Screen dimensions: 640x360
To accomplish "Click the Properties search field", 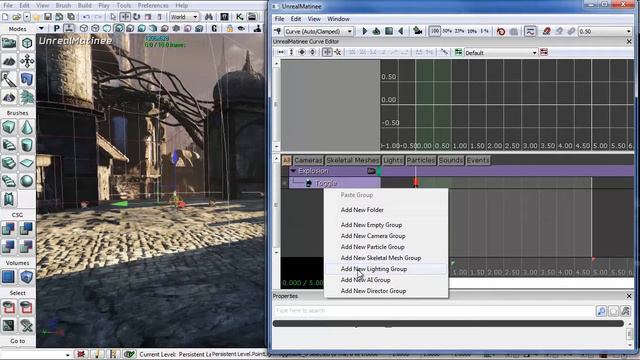I will click(434, 311).
